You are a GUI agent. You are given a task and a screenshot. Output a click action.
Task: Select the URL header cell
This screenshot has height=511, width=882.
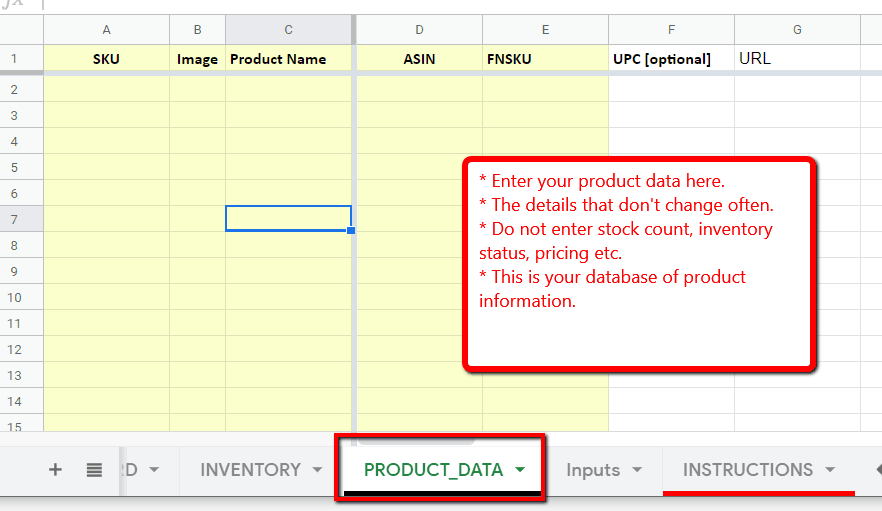click(797, 59)
